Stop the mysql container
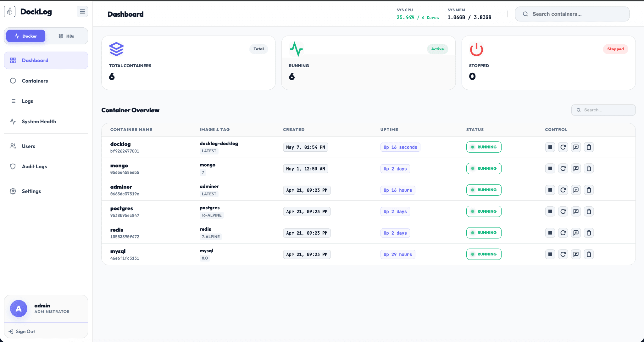 point(550,254)
